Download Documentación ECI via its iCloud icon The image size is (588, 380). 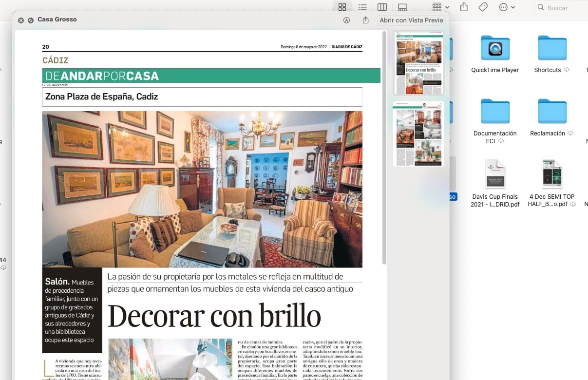coord(501,141)
